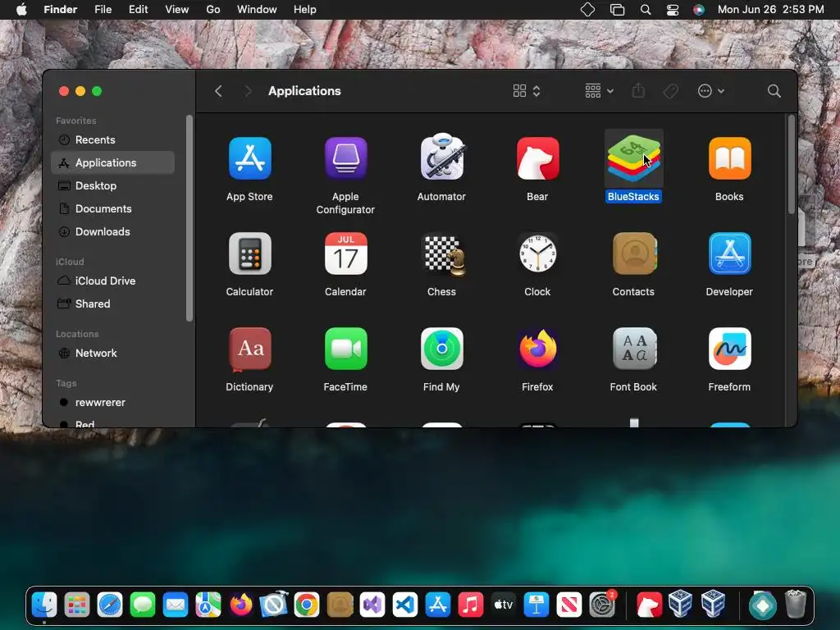Open the ellipsis Action menu dropdown
The width and height of the screenshot is (840, 630).
(711, 91)
